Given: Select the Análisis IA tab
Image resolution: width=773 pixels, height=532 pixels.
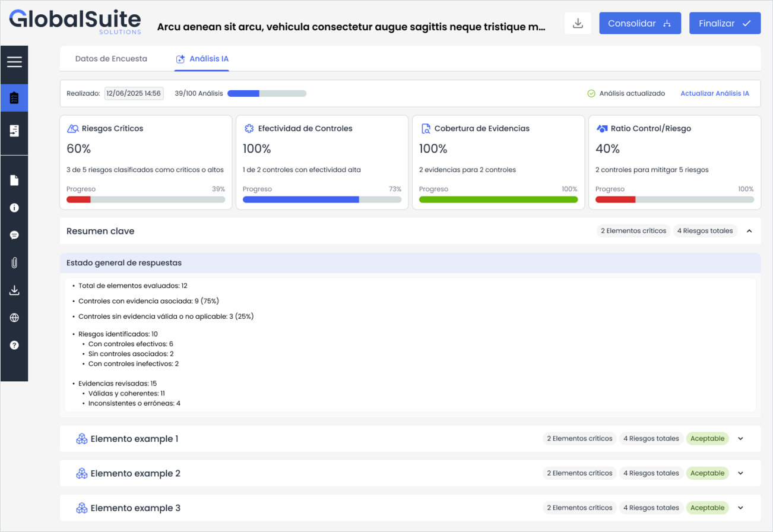Looking at the screenshot, I should [202, 59].
